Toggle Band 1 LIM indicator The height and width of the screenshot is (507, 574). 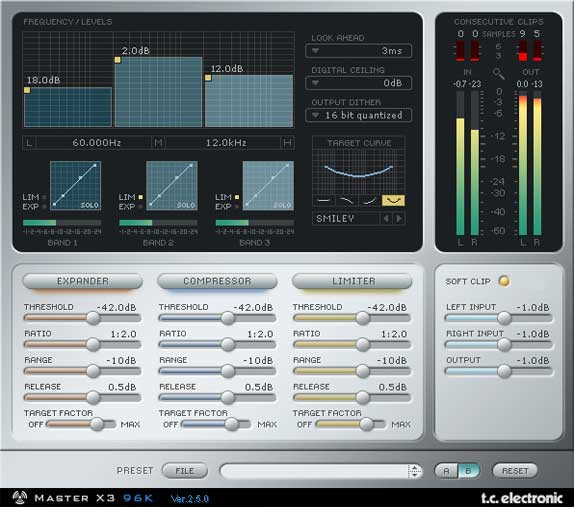(x=44, y=197)
